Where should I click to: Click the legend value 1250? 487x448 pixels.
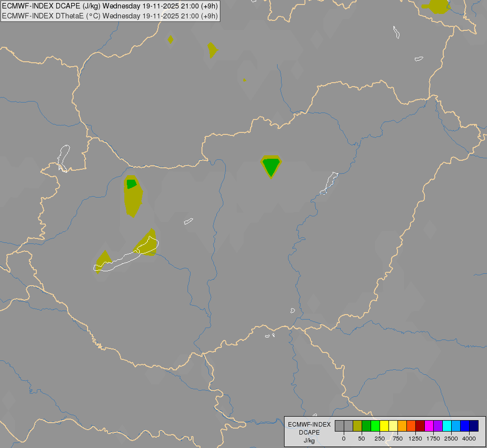pyautogui.click(x=415, y=439)
